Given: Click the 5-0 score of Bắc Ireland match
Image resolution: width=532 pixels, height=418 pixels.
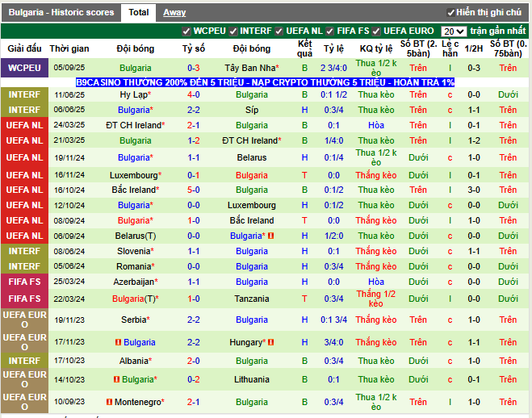Looking at the screenshot, I should 194,190.
